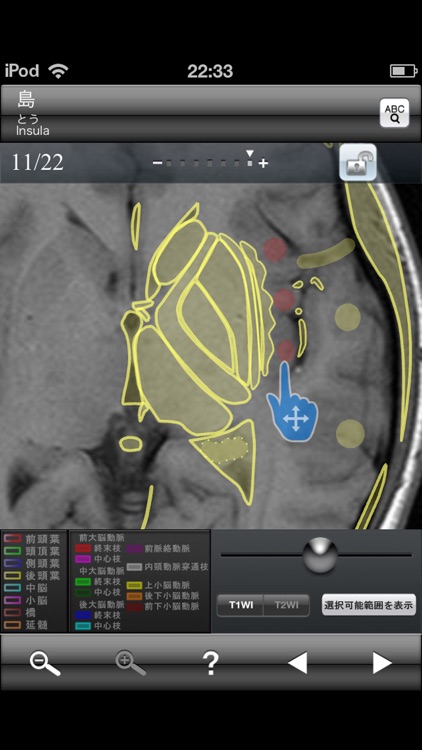Pick the orange 後下小脳動脈 swatch

134,596
